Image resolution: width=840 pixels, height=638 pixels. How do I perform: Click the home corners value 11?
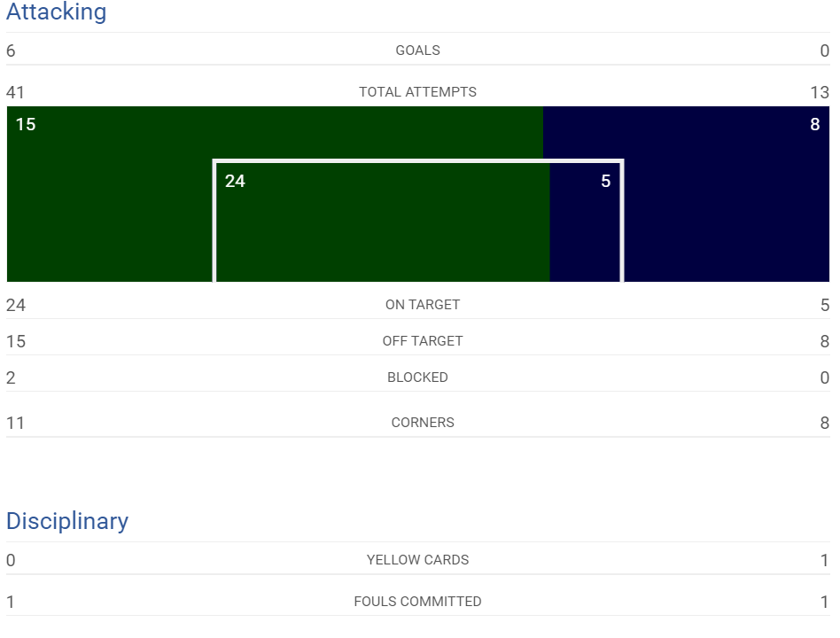[15, 424]
